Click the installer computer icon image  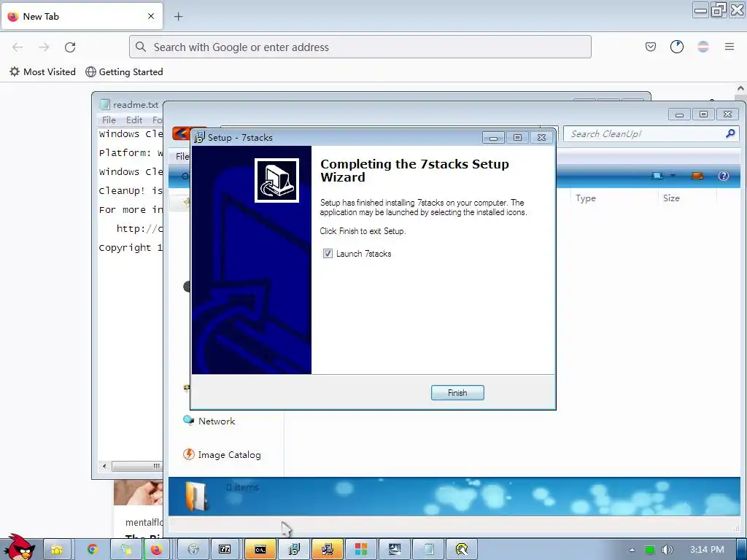click(276, 181)
